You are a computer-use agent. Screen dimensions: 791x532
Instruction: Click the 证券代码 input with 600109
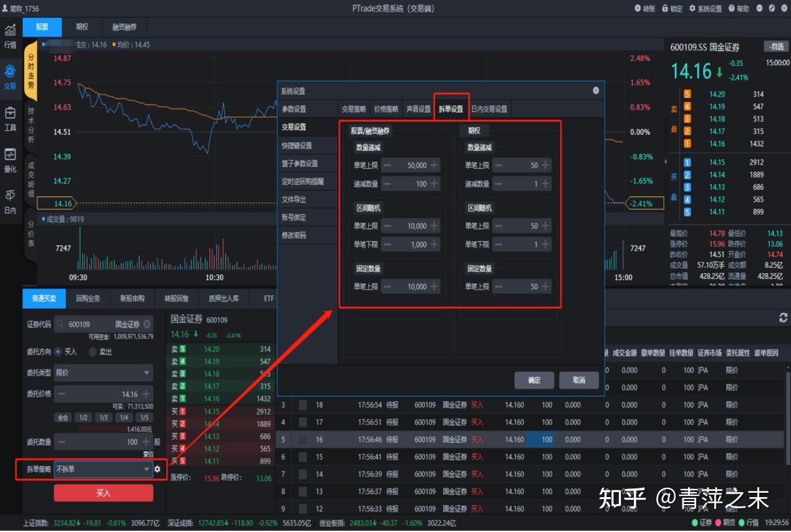point(103,324)
